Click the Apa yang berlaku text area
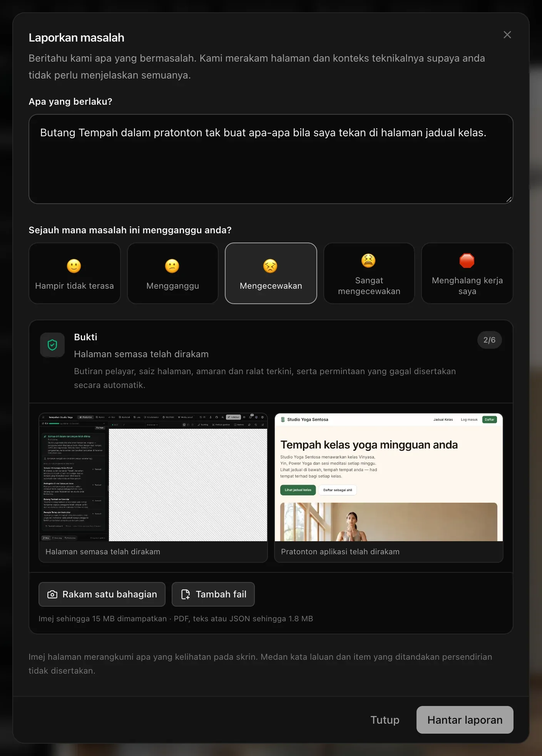This screenshot has width=542, height=756. tap(271, 159)
